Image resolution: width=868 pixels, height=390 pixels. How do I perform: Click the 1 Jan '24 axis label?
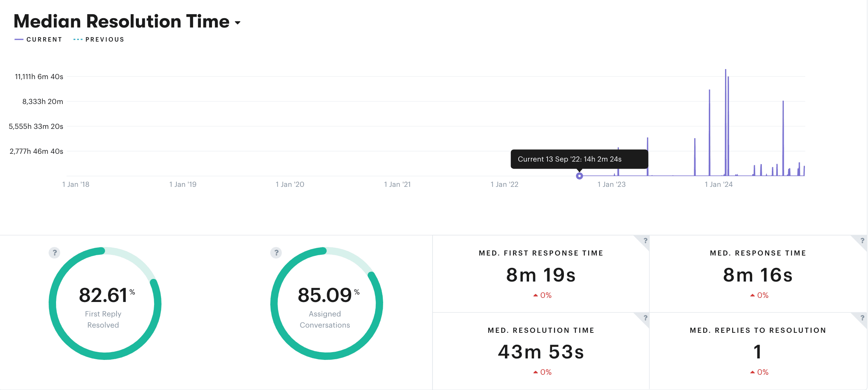[718, 185]
